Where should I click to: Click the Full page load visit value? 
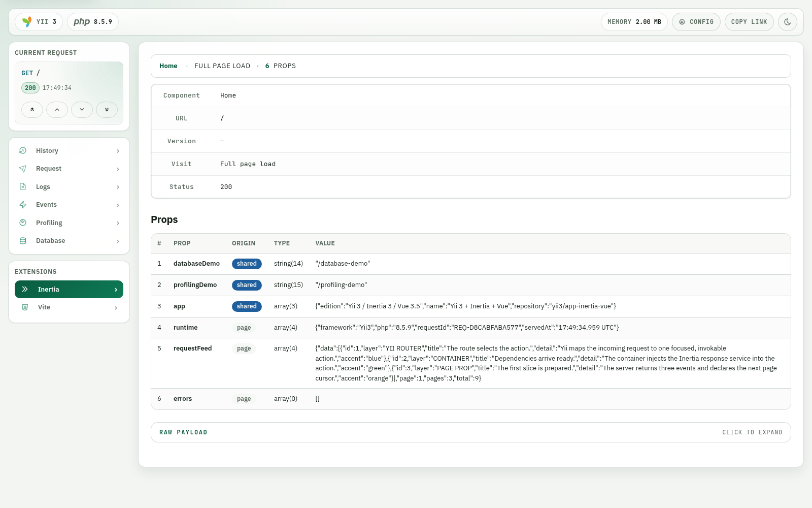coord(248,164)
